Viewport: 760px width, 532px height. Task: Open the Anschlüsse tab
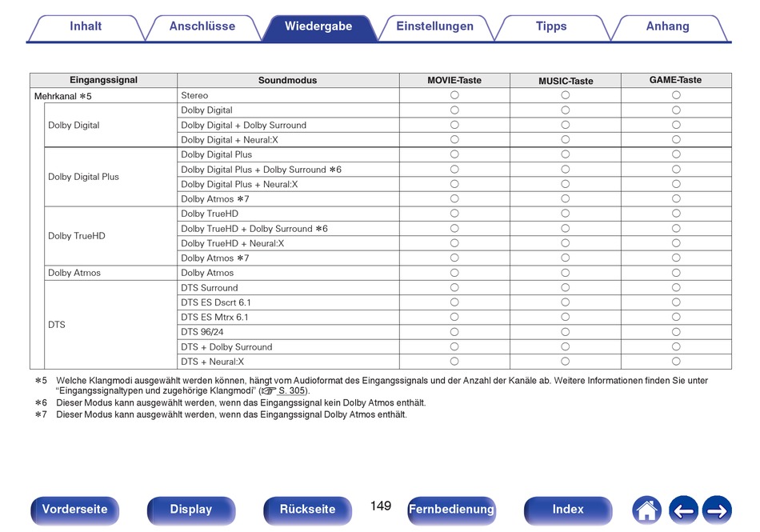(x=202, y=27)
